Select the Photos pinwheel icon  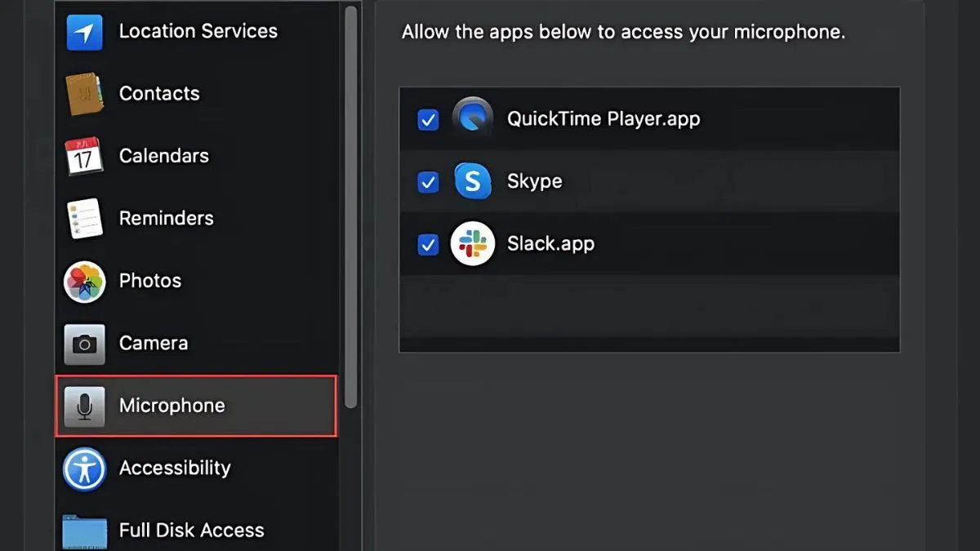pyautogui.click(x=85, y=282)
